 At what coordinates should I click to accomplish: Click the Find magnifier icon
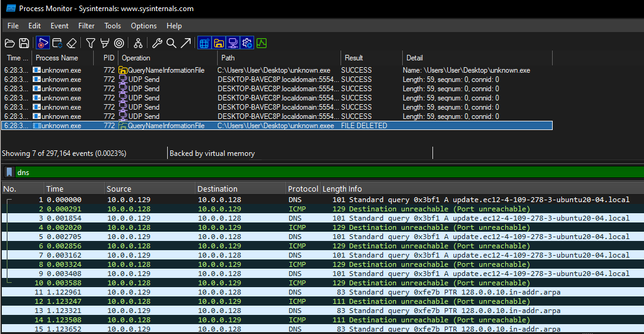[171, 43]
